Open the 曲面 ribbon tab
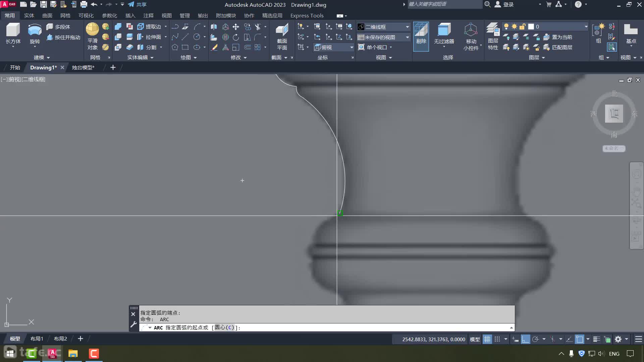Image resolution: width=644 pixels, height=362 pixels. tap(47, 15)
